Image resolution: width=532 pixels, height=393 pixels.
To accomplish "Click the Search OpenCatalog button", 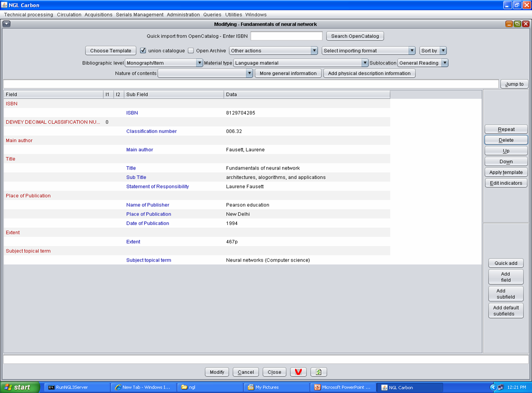I will [355, 36].
